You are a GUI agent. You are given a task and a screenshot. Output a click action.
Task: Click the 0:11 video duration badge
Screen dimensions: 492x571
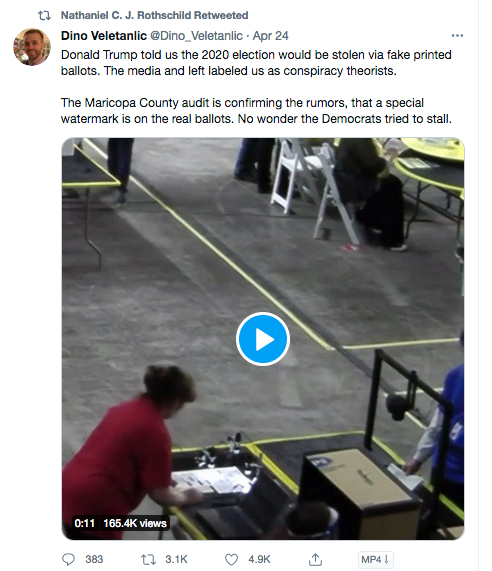[84, 523]
